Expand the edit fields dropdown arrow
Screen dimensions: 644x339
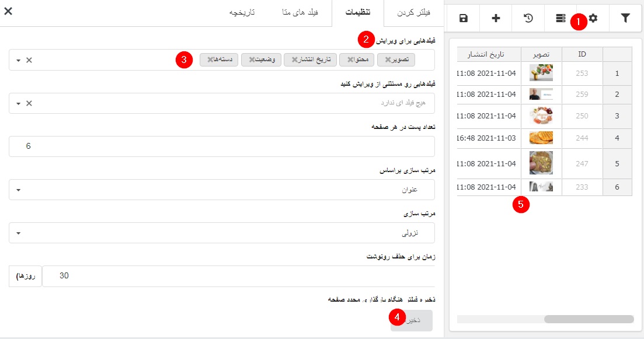click(18, 60)
